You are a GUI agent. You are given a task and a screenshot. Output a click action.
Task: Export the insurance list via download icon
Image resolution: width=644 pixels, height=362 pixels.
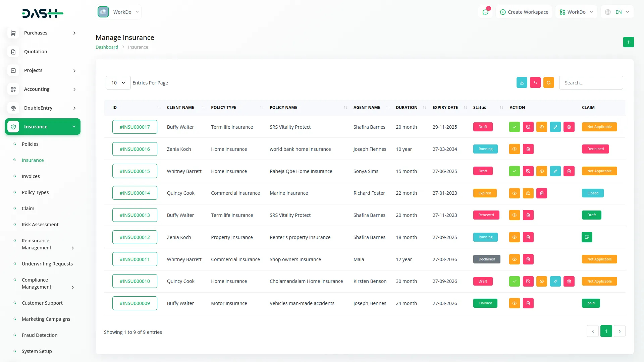[x=522, y=82]
